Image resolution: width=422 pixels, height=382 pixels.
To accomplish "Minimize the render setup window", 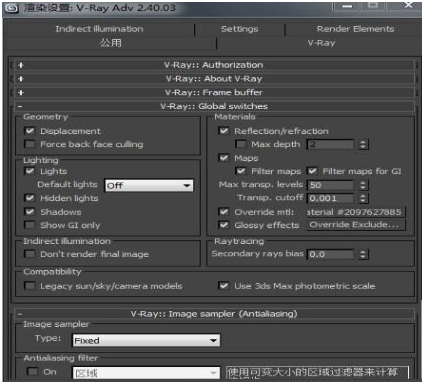I will pos(347,6).
